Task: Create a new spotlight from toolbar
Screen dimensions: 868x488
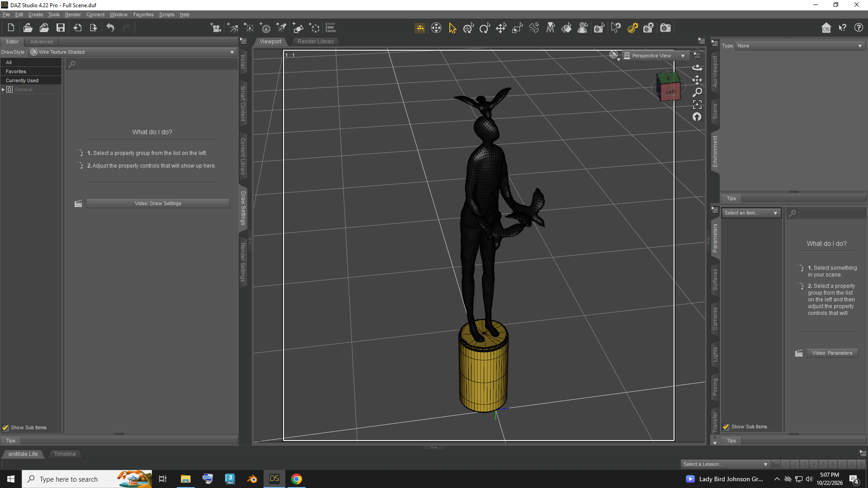Action: (282, 28)
